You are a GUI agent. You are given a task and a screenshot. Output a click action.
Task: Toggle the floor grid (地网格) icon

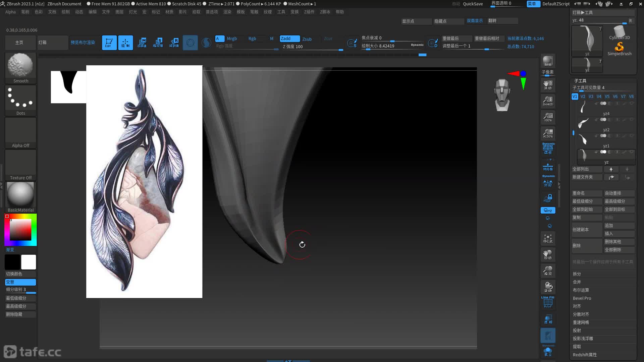pos(548,167)
